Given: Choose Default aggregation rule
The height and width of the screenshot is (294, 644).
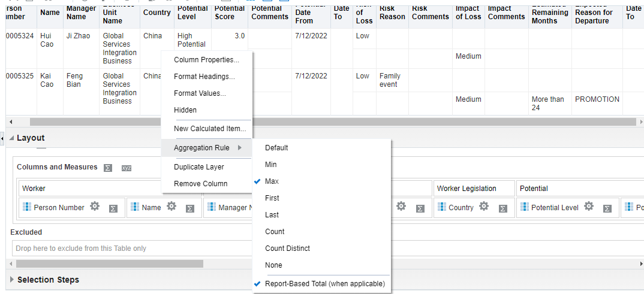Looking at the screenshot, I should coord(321,148).
